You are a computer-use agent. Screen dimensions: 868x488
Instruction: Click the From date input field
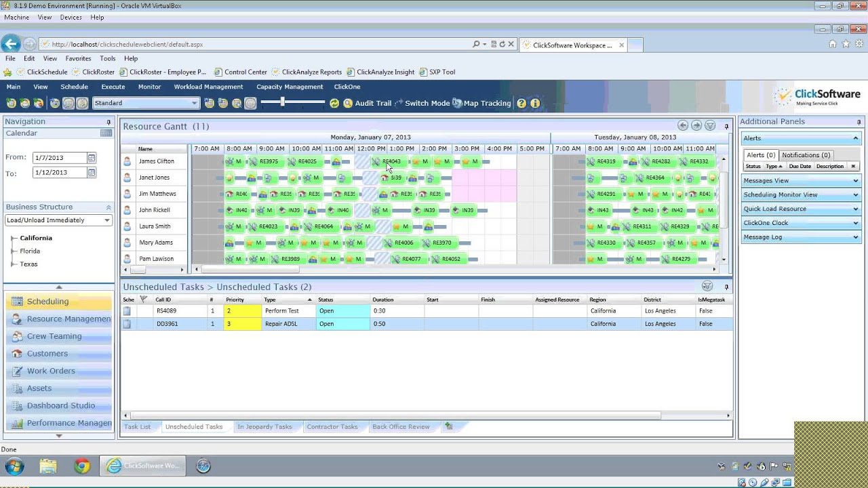60,157
